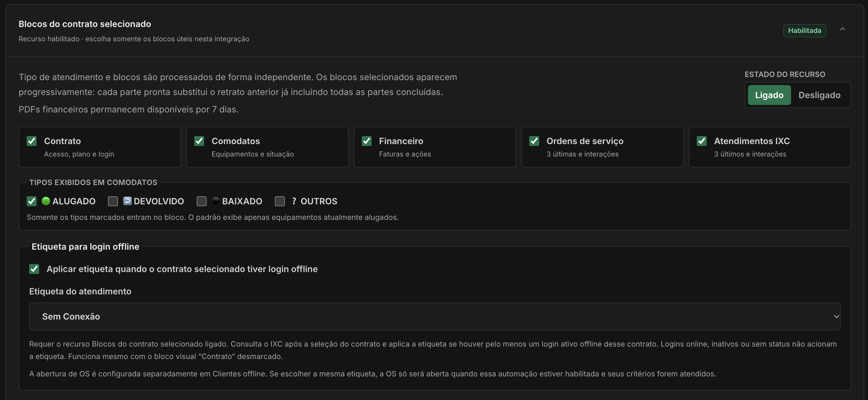Uncheck Aplicar etiqueta quando login offline
The image size is (868, 400).
click(x=34, y=269)
